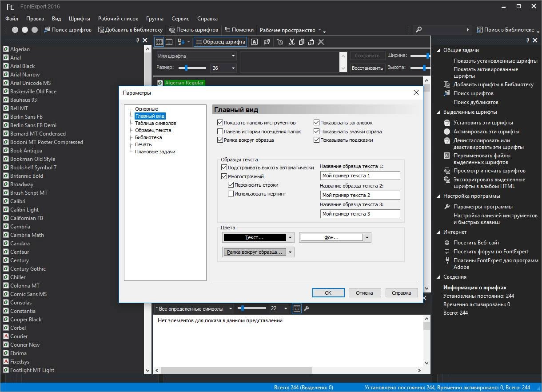The width and height of the screenshot is (542, 392).
Task: Toggle Образец шрифта view button
Action: [221, 42]
